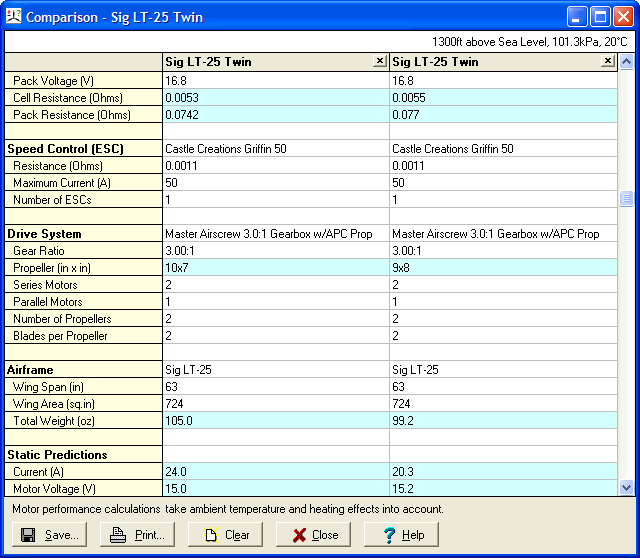Select Total Weight value 105.0

pyautogui.click(x=276, y=421)
